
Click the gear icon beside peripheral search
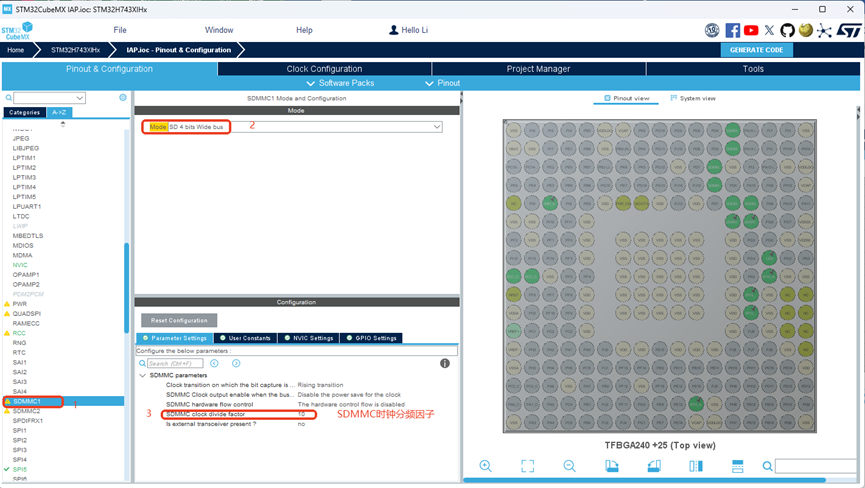(x=122, y=98)
